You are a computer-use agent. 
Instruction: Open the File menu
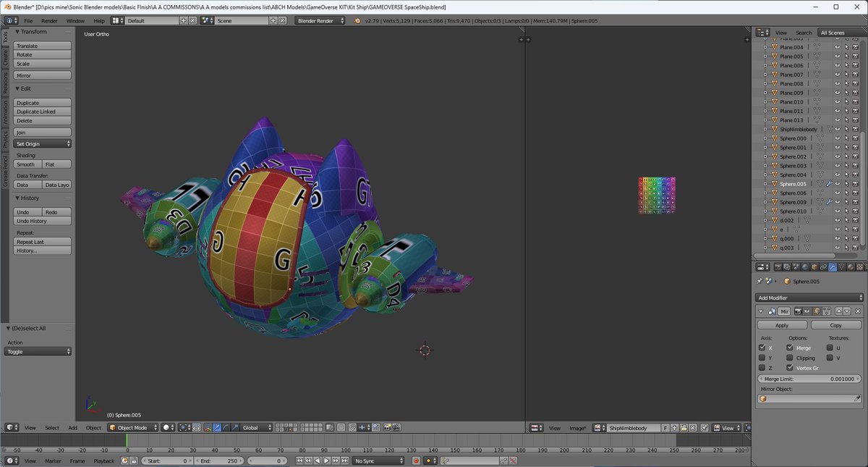coord(28,21)
